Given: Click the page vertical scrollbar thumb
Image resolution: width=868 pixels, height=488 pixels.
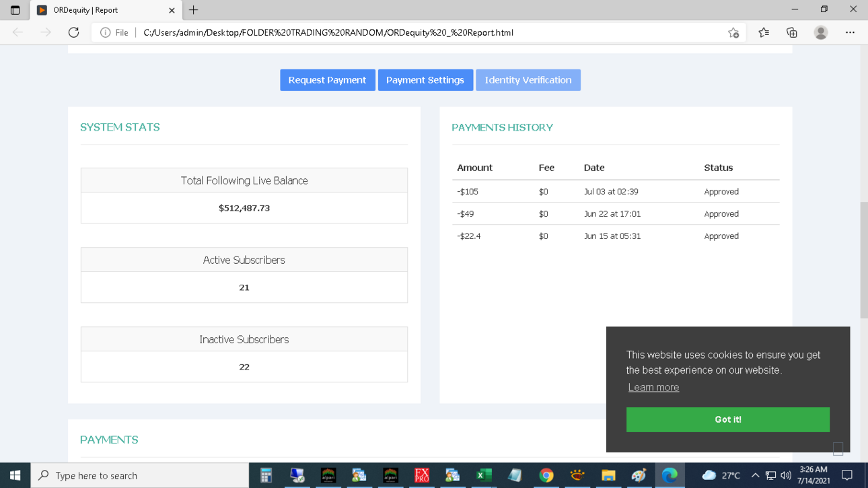Looking at the screenshot, I should point(863,260).
